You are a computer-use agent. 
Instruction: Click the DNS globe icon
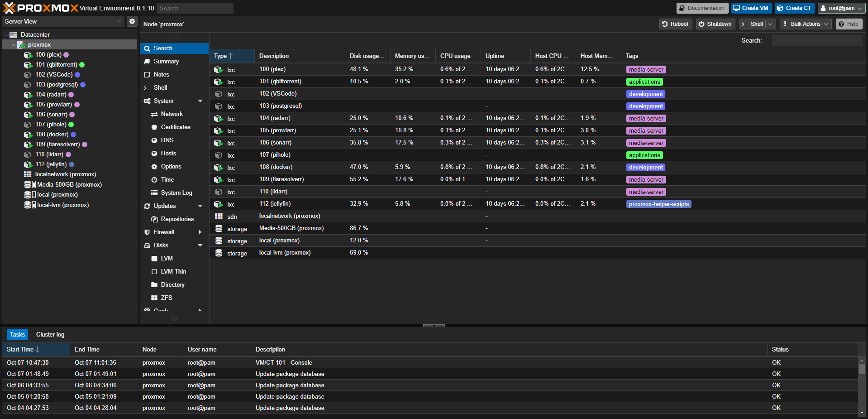154,140
